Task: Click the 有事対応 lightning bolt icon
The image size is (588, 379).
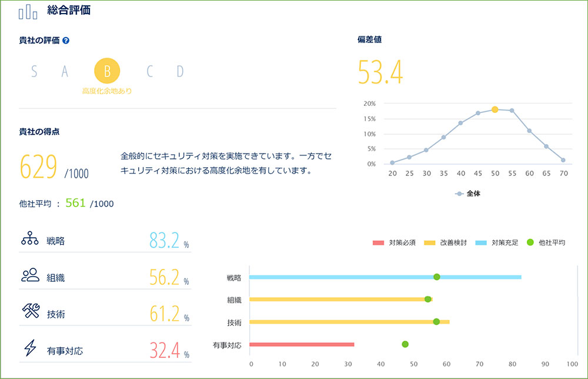Action: coord(29,350)
